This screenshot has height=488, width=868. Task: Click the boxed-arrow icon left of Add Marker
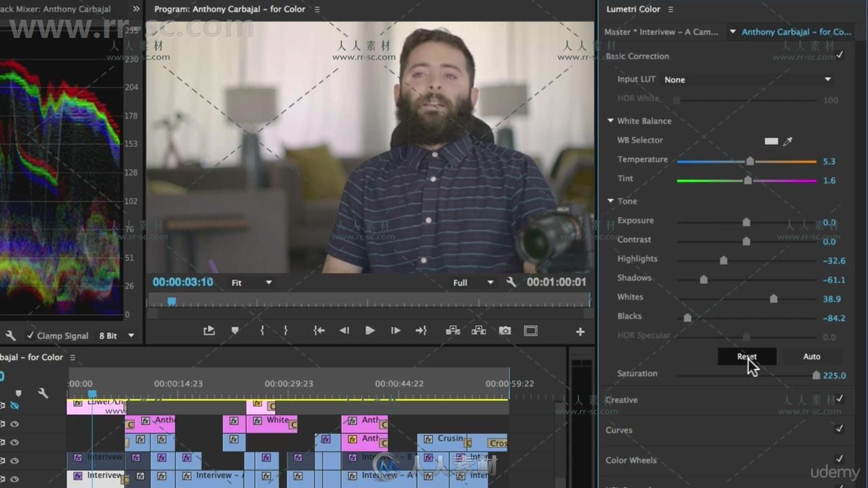click(209, 331)
